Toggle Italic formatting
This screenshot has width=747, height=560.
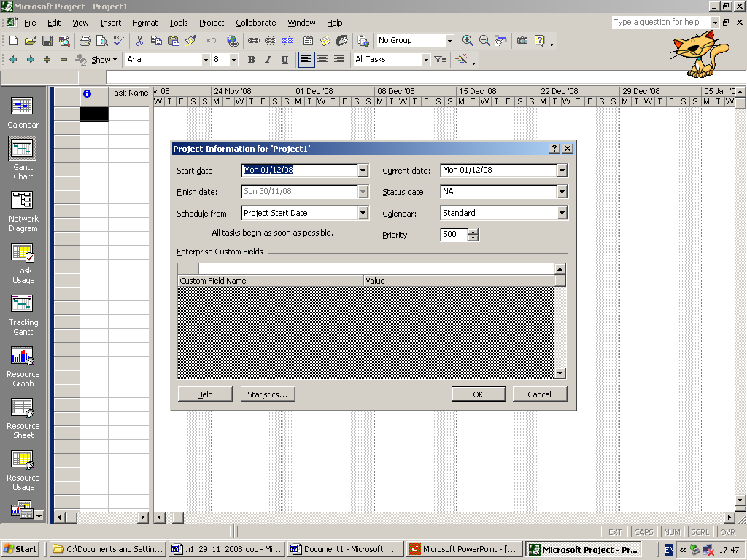[x=268, y=60]
